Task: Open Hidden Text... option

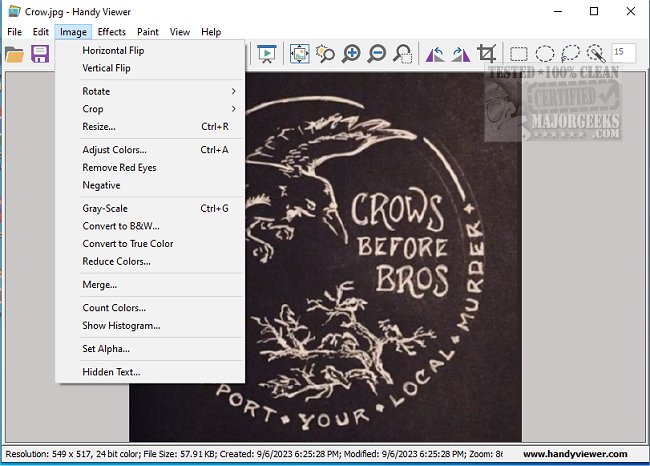Action: (x=150, y=372)
